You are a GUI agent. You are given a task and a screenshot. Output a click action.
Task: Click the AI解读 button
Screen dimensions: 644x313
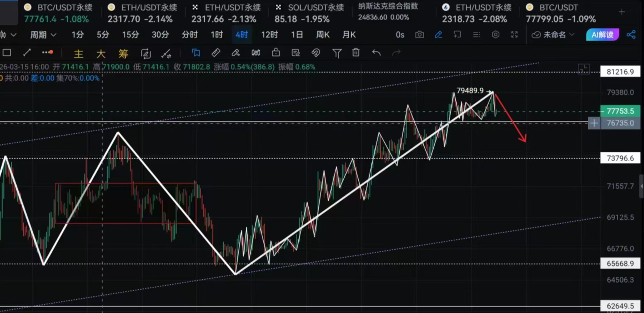[602, 35]
